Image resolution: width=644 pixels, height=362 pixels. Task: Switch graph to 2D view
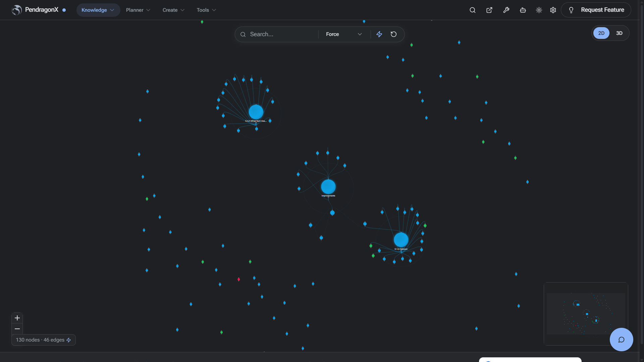601,33
